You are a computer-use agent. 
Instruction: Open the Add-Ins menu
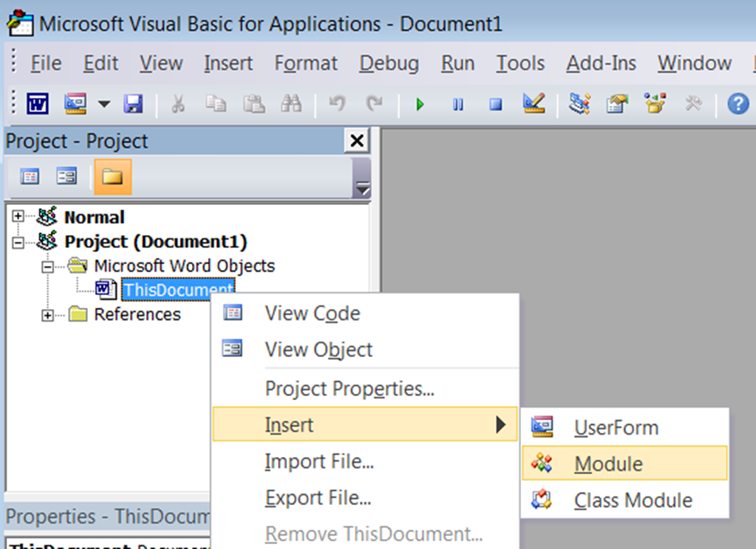coord(601,63)
